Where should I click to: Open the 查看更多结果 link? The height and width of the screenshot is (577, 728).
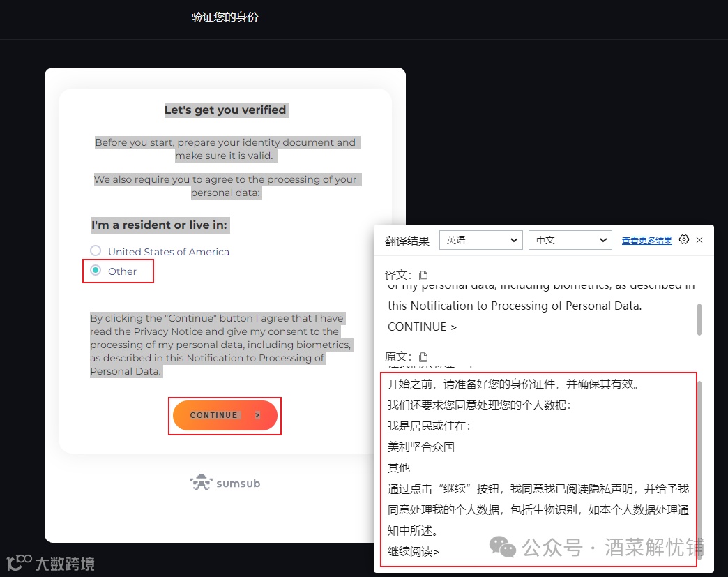pyautogui.click(x=646, y=239)
